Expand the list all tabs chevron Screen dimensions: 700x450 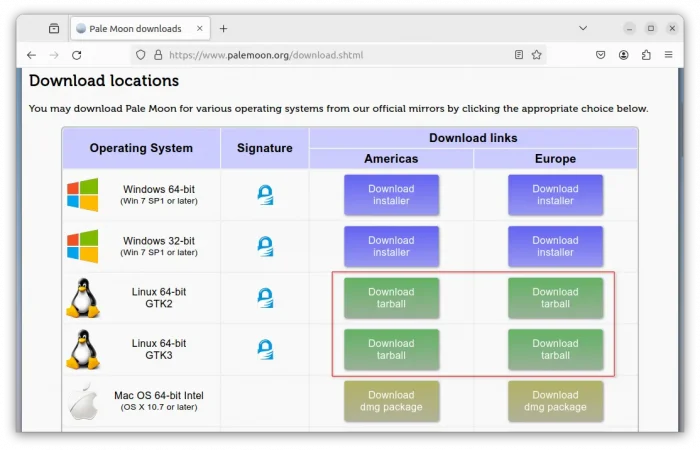583,29
